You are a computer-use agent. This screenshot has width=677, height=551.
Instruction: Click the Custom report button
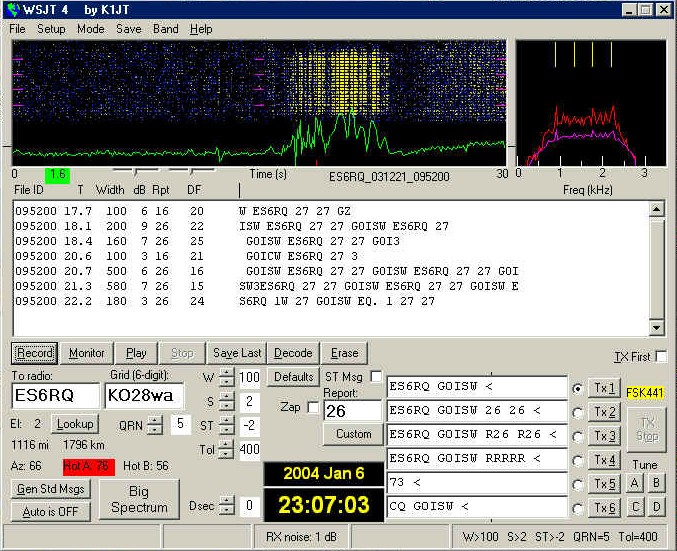354,434
